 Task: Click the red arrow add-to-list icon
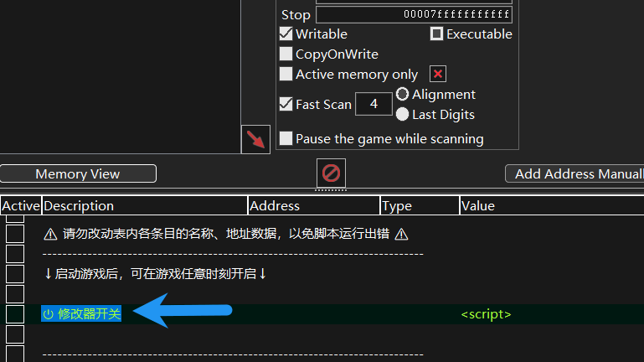tap(255, 139)
